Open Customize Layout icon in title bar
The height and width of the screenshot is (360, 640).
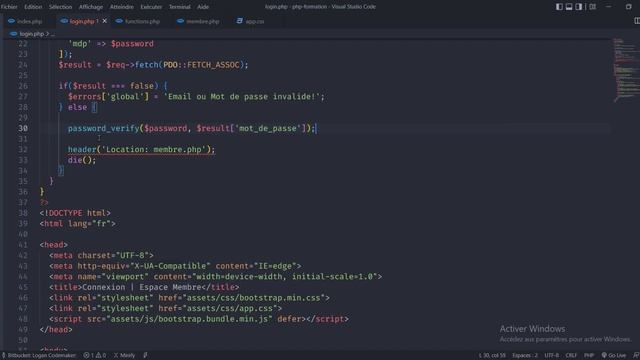click(592, 7)
